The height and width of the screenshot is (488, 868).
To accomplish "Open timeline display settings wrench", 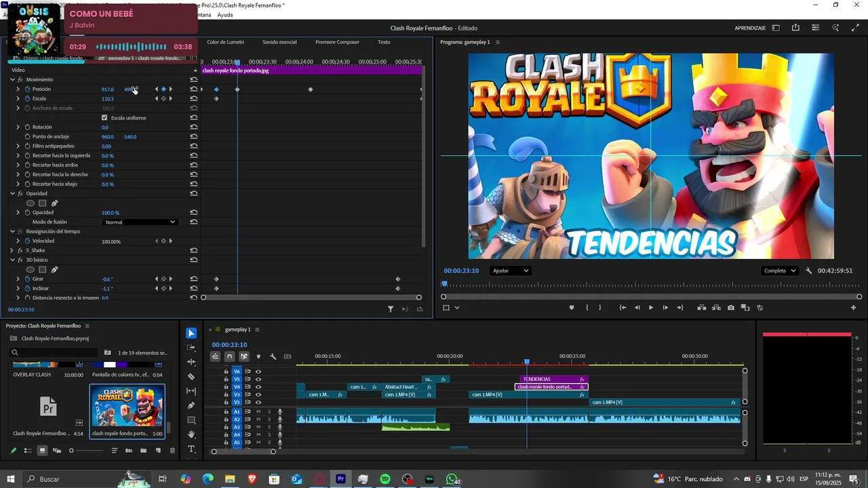I will pyautogui.click(x=273, y=357).
